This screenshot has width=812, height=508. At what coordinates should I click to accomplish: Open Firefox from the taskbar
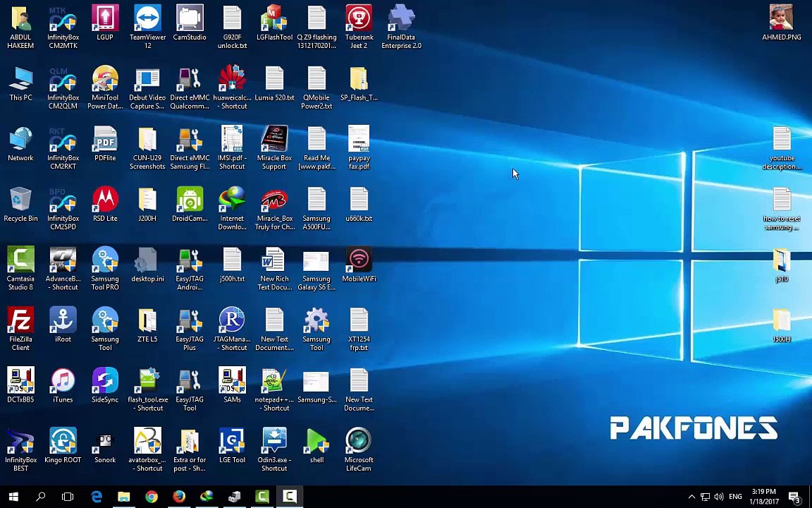[x=179, y=497]
